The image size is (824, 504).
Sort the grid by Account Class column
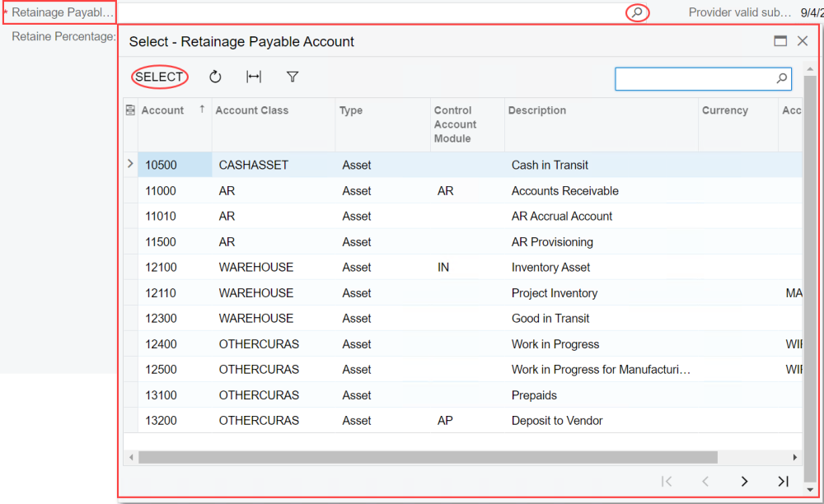pos(251,110)
